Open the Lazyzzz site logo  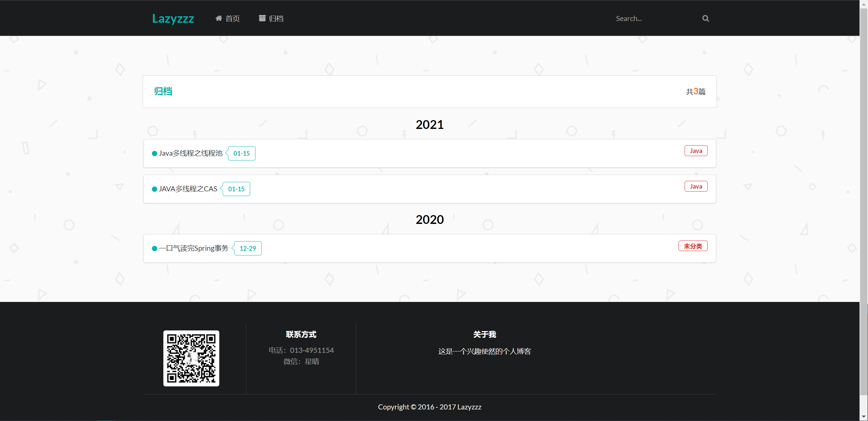click(173, 18)
